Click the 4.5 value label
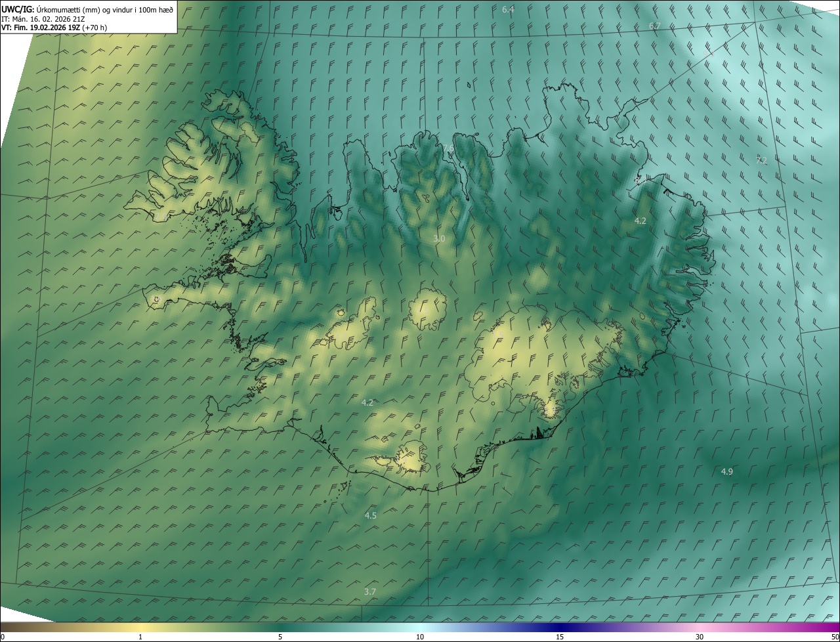The height and width of the screenshot is (642, 840). click(371, 515)
